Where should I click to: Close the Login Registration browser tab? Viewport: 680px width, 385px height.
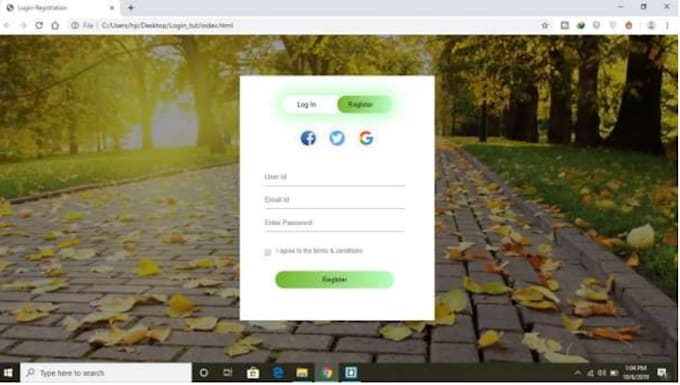(x=112, y=8)
